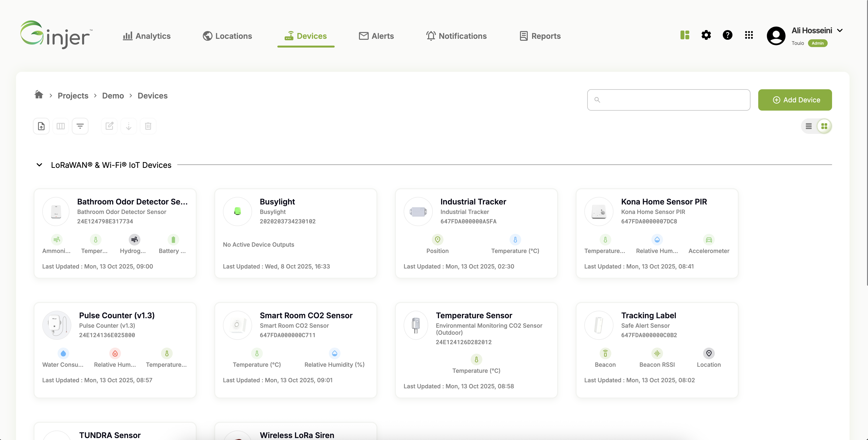Open the filter icon in toolbar

[x=80, y=126]
